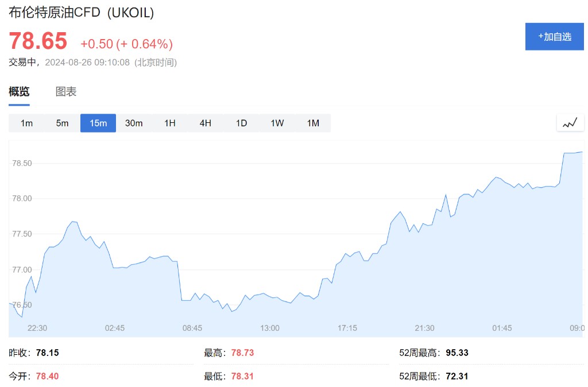The image size is (588, 387).
Task: Switch to 1H interval
Action: [170, 123]
